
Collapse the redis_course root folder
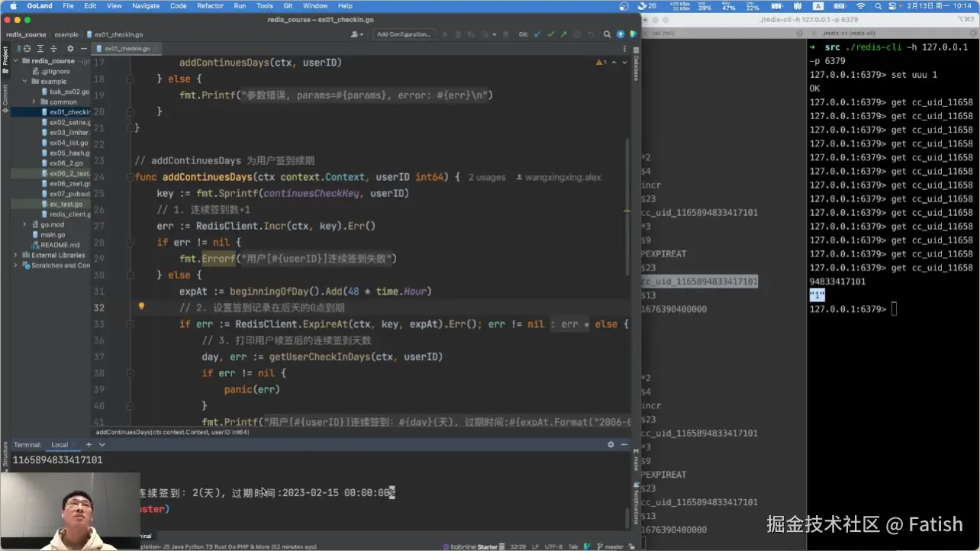pos(16,61)
